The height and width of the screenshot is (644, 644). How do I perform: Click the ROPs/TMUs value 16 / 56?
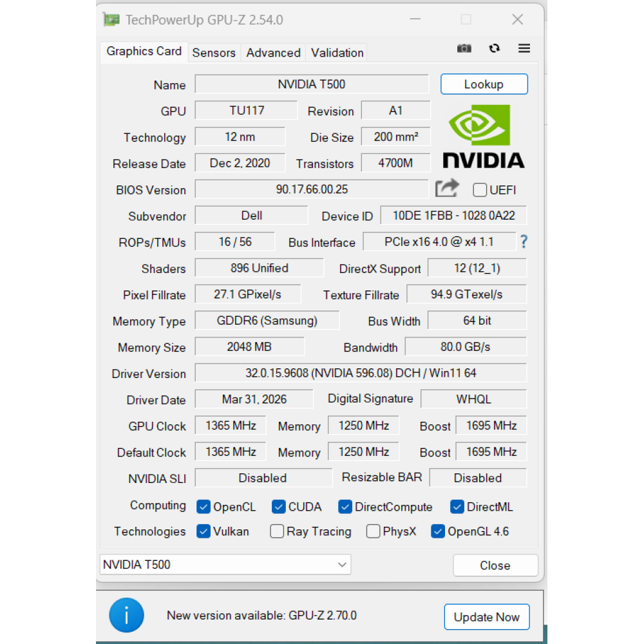point(235,242)
